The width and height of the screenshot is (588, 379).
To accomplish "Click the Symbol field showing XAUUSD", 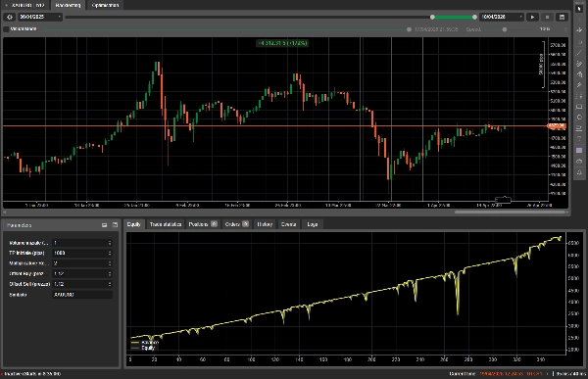I will (x=81, y=295).
